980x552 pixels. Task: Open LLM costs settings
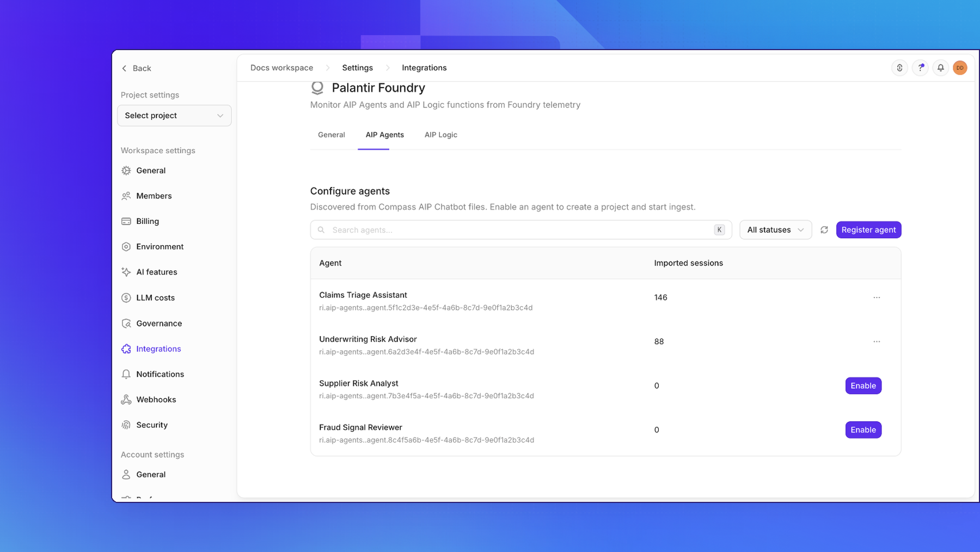(155, 298)
